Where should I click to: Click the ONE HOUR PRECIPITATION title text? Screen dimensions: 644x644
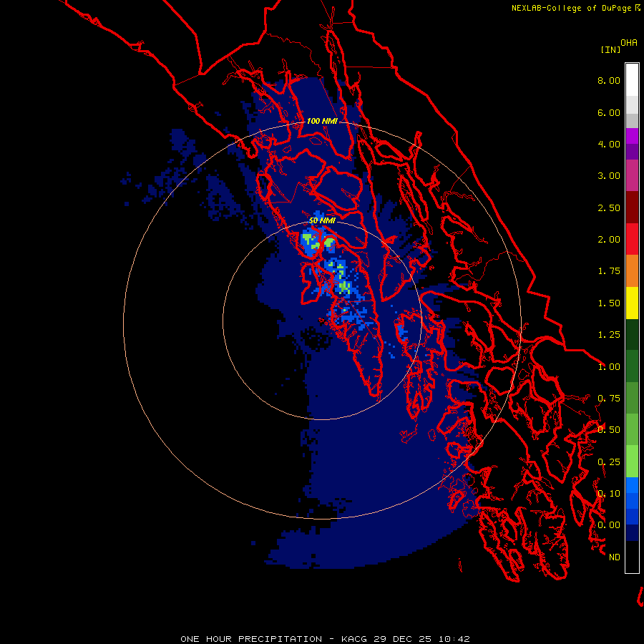tap(251, 639)
